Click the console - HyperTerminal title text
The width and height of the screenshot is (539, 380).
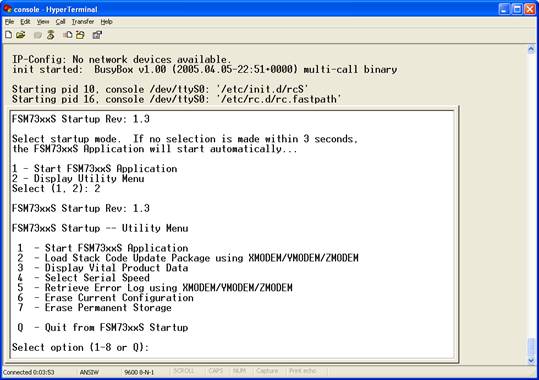pyautogui.click(x=55, y=9)
